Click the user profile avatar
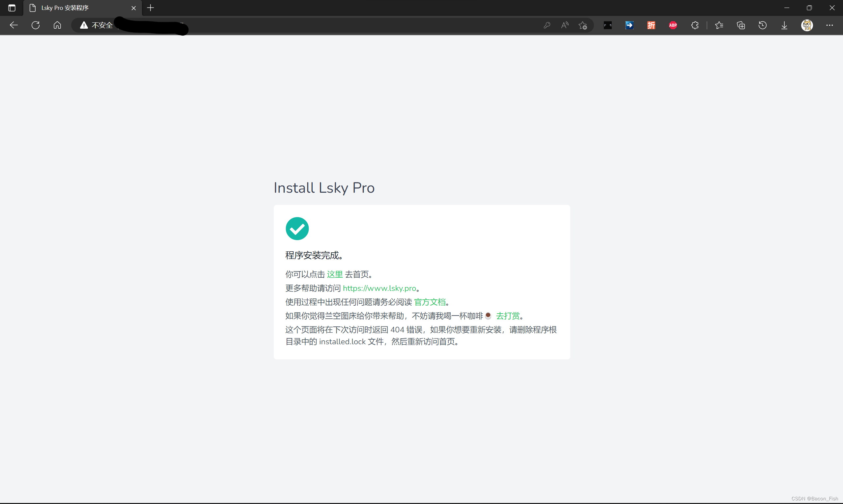 807,25
